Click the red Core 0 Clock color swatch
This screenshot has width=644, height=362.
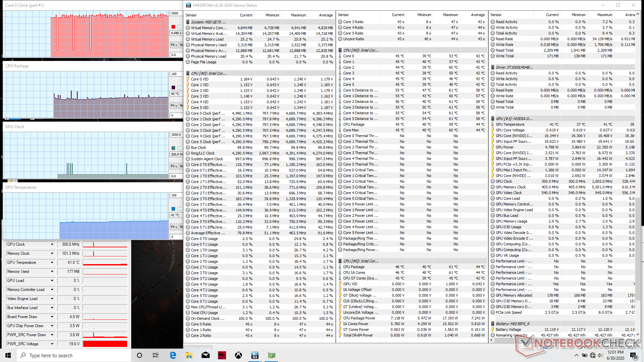(x=173, y=27)
